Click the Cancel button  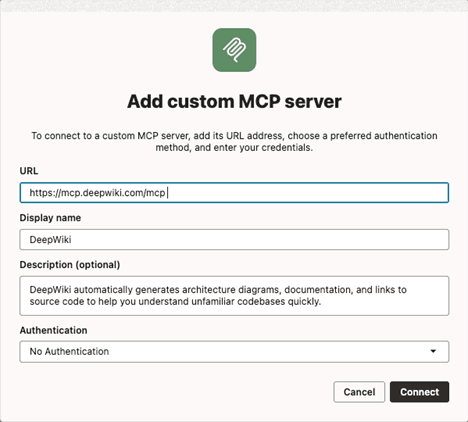coord(359,392)
